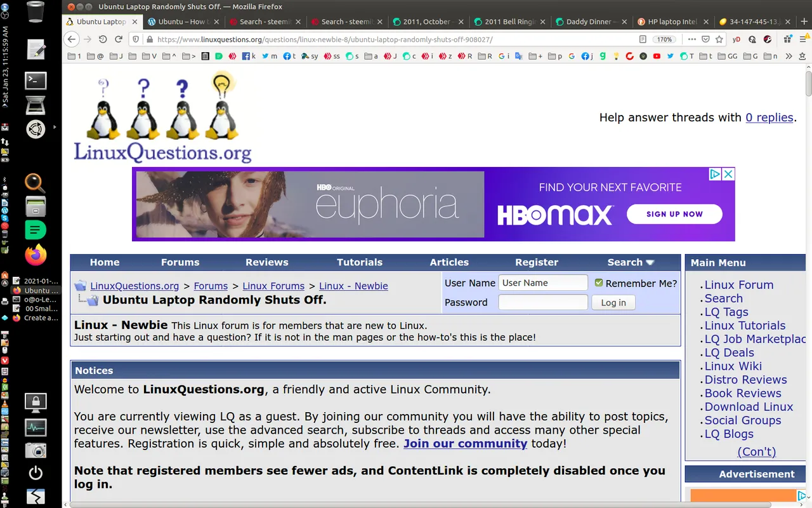Click the '(Con't)' link in Main Menu
Screen dimensions: 812x508
tap(756, 452)
